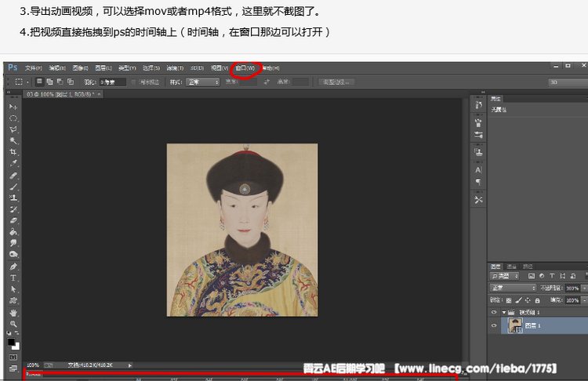Viewport: 588px width, 381px height.
Task: Choose New Selection mode in options bar
Action: (x=39, y=82)
